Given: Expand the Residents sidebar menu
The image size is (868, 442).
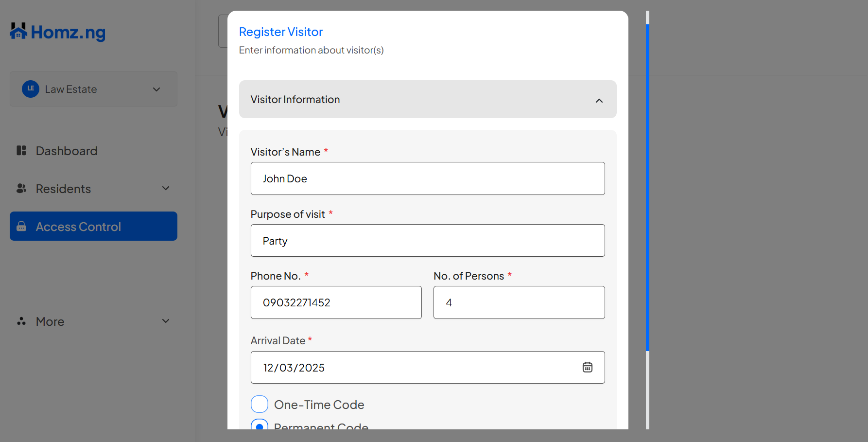Looking at the screenshot, I should coord(165,188).
